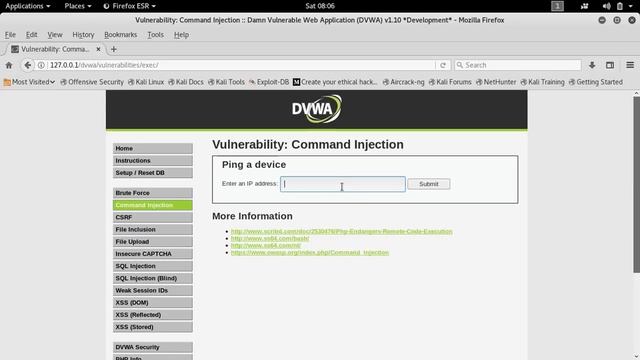This screenshot has width=640, height=360.
Task: Click the DVWA logo
Action: click(x=317, y=109)
